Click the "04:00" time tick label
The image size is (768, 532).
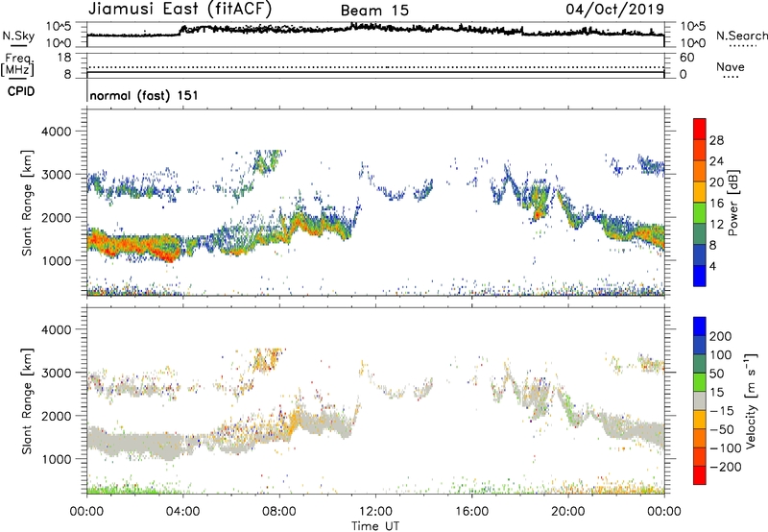(182, 512)
